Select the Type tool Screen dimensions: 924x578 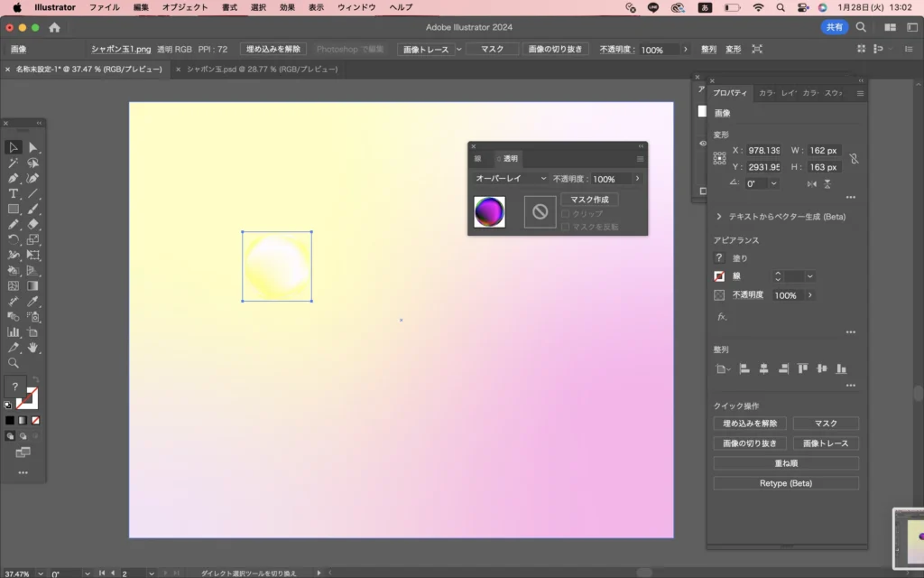(14, 193)
